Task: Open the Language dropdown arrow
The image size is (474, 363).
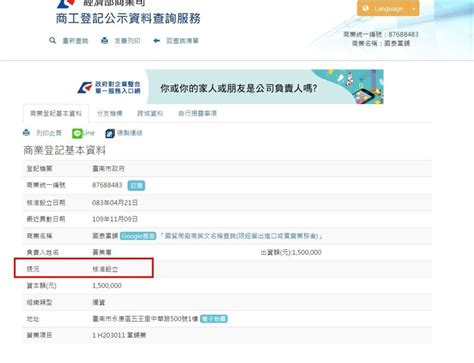Action: (x=414, y=9)
